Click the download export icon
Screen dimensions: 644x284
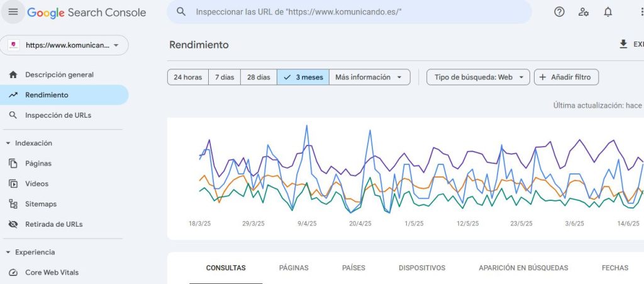[x=623, y=44]
